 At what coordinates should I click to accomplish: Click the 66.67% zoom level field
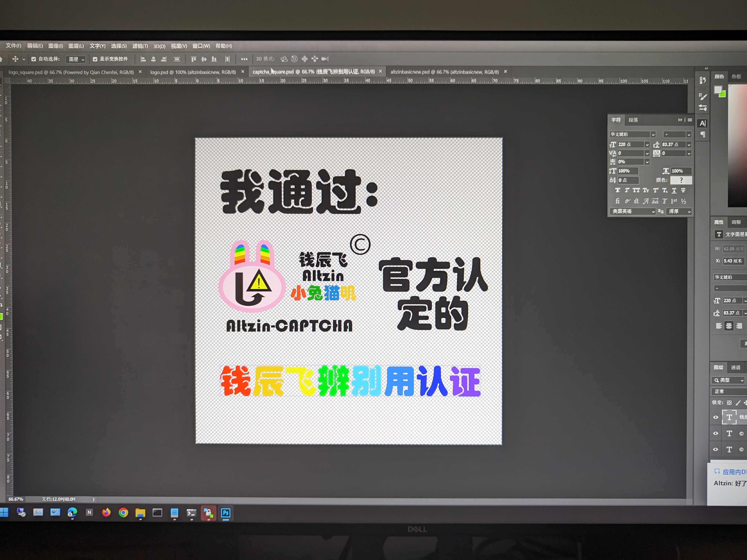(x=16, y=499)
